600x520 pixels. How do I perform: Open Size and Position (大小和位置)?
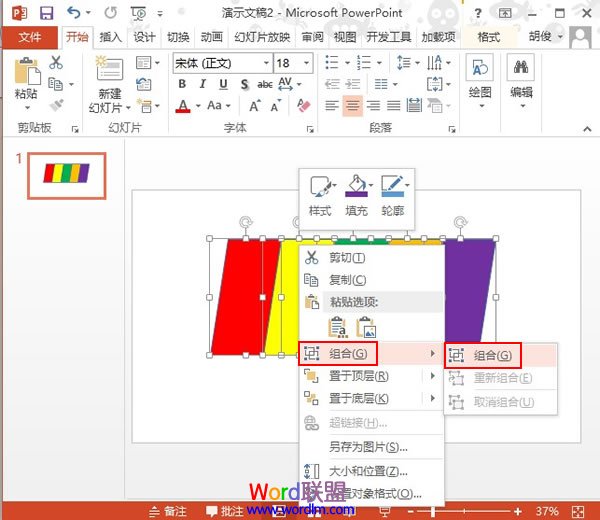[x=371, y=471]
